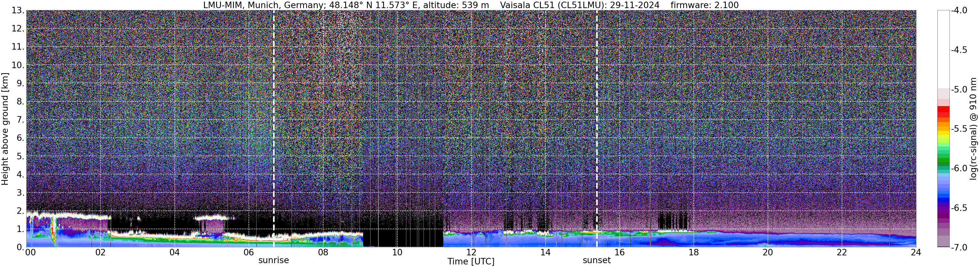Click "Vaisala CL51 (CL51LMU): 29-11-2024" in the title
Viewport: 980px width, 268px height.
pyautogui.click(x=580, y=5)
